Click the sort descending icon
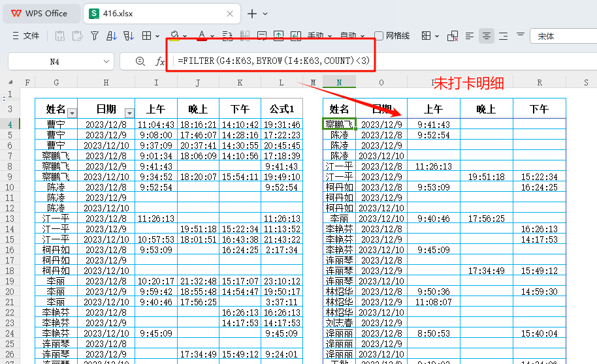This screenshot has height=364, width=597. (x=129, y=36)
